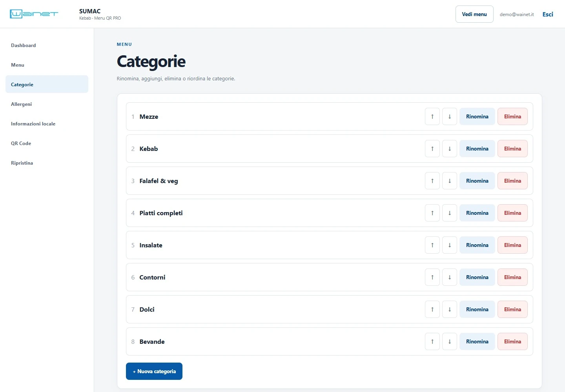Move Kebab category up
Viewport: 565px width, 392px height.
pos(432,149)
